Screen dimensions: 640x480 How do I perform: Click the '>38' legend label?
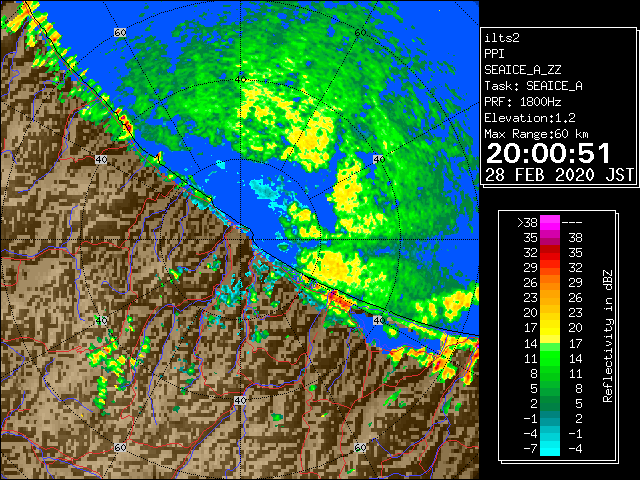(x=527, y=222)
